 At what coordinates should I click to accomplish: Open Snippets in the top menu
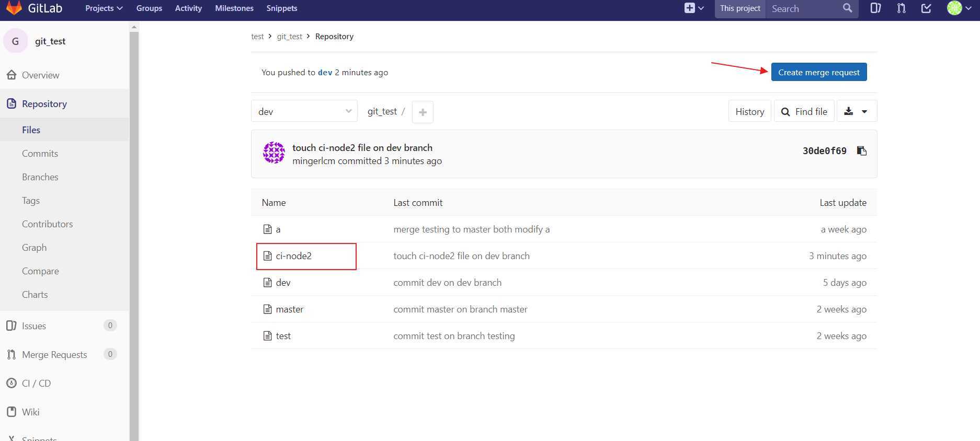[282, 8]
